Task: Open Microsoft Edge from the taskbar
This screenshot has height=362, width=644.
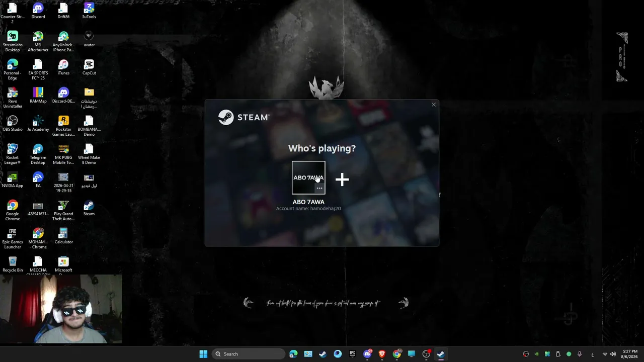Action: 293,354
